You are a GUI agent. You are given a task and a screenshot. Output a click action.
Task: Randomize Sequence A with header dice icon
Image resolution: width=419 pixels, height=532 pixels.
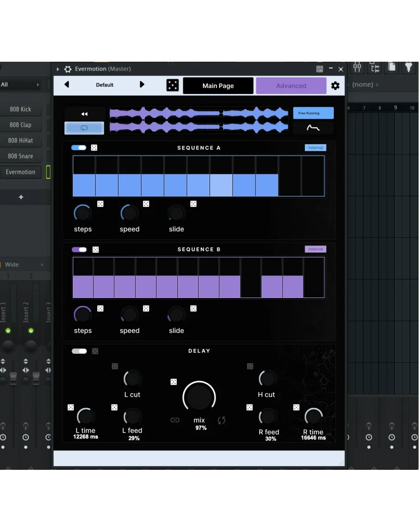[x=94, y=148]
